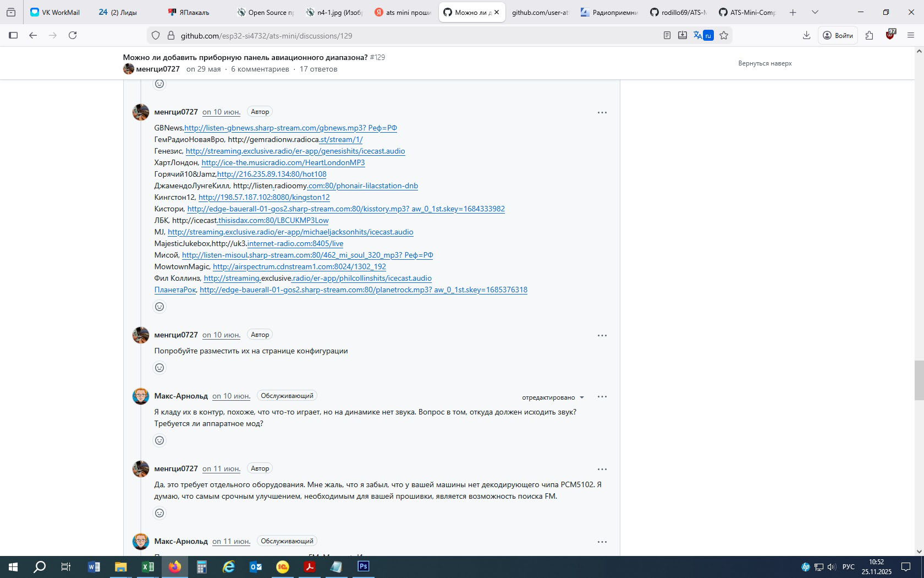Open options menu for PCM5102 comment
The image size is (924, 578).
click(x=602, y=470)
